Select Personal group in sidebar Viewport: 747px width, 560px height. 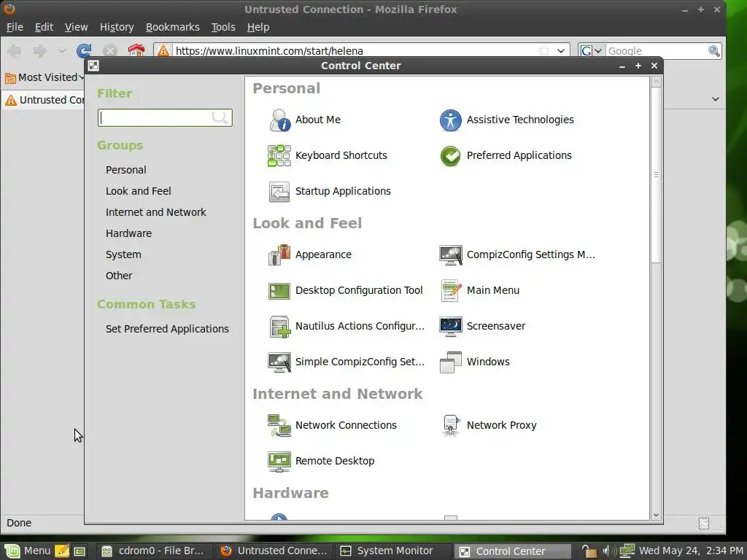125,170
